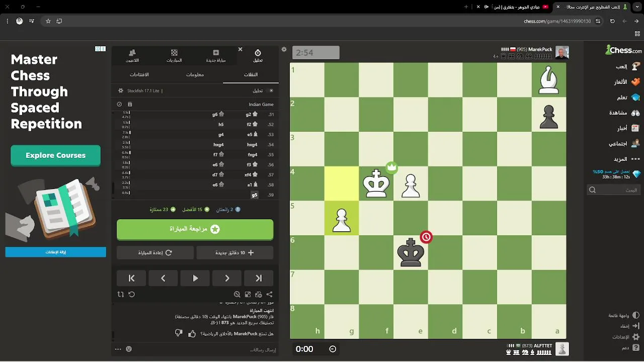
Task: Click the board image icon below controls
Action: pos(248,295)
